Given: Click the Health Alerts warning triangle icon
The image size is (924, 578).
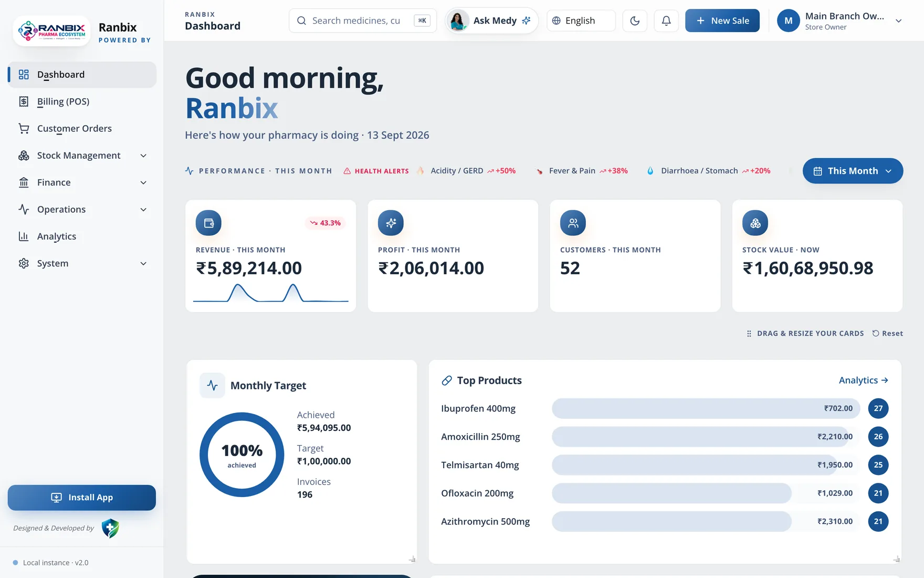Looking at the screenshot, I should click(x=347, y=171).
